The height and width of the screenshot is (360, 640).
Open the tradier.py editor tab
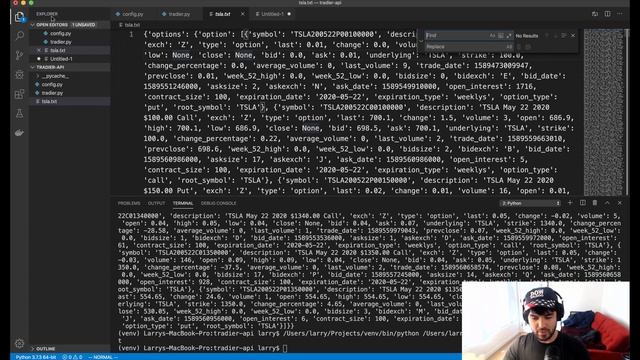[x=179, y=14]
